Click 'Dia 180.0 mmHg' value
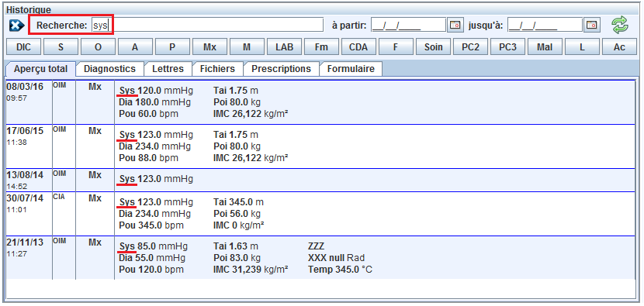The image size is (644, 306). point(155,102)
